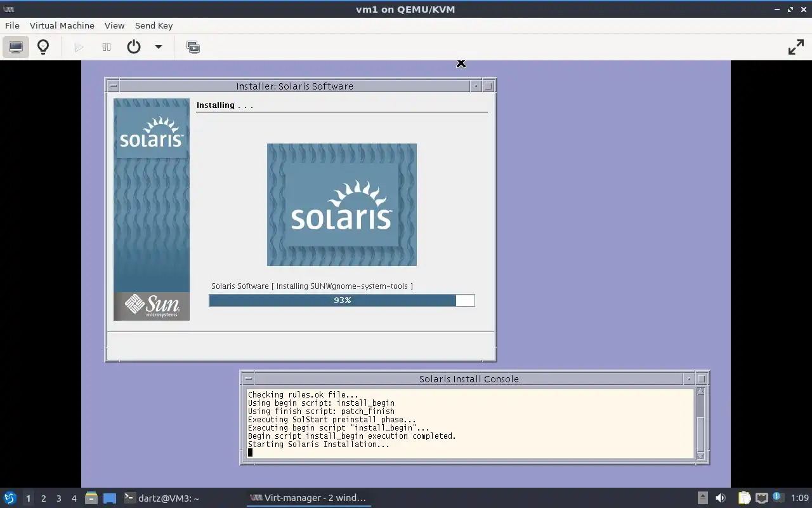Toggle fullscreen view of the VM

click(796, 47)
